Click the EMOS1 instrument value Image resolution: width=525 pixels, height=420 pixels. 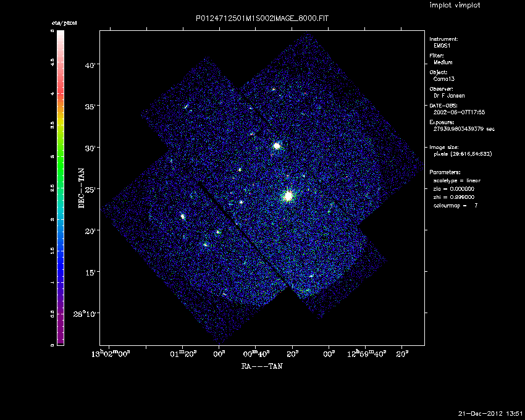(x=442, y=46)
